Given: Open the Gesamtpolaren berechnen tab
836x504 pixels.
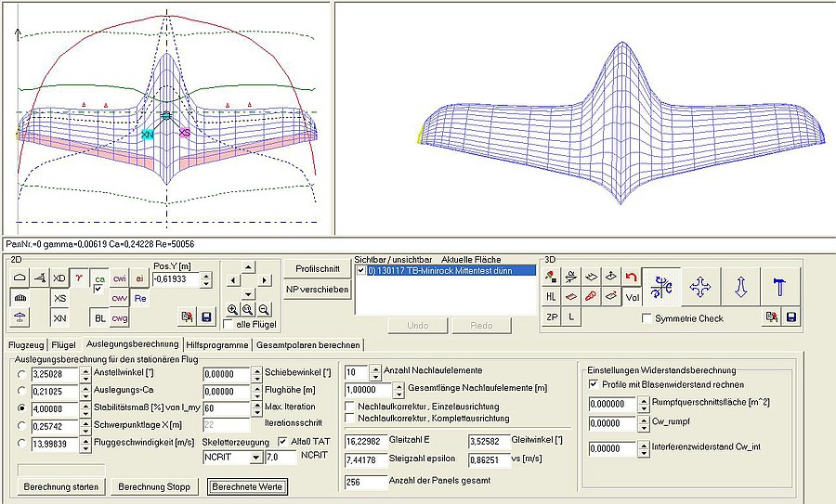Looking at the screenshot, I should (x=307, y=344).
